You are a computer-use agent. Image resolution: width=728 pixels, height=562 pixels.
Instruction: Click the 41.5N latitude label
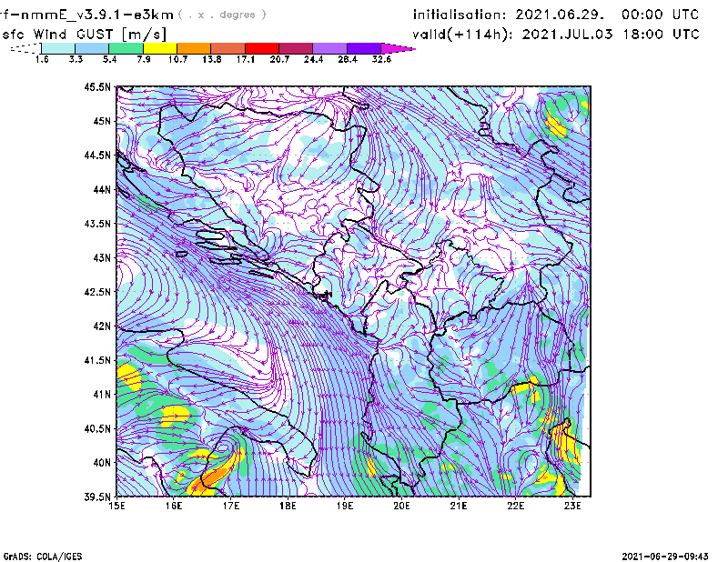[97, 360]
